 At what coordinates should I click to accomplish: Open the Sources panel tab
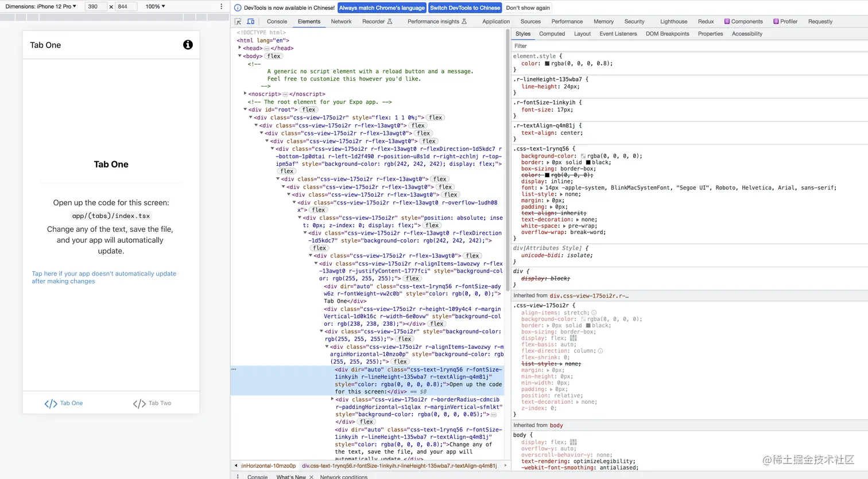[530, 22]
